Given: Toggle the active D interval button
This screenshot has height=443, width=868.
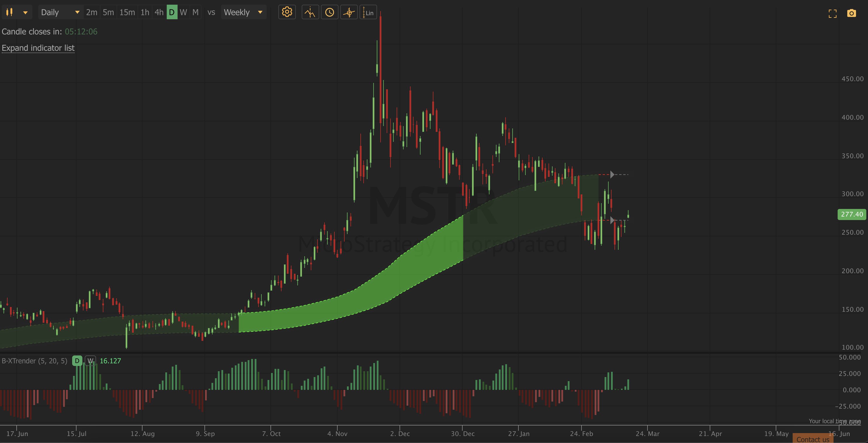Looking at the screenshot, I should coord(172,13).
